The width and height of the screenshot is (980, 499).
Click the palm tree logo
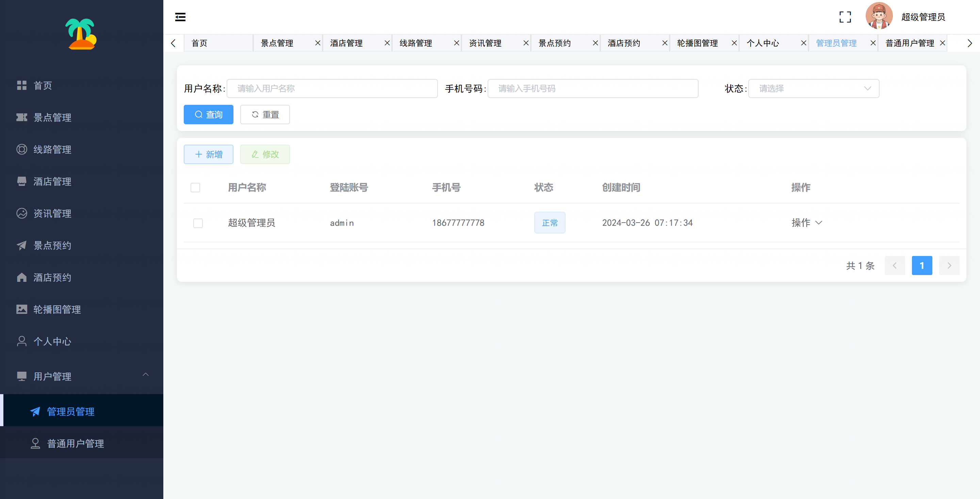pyautogui.click(x=81, y=34)
